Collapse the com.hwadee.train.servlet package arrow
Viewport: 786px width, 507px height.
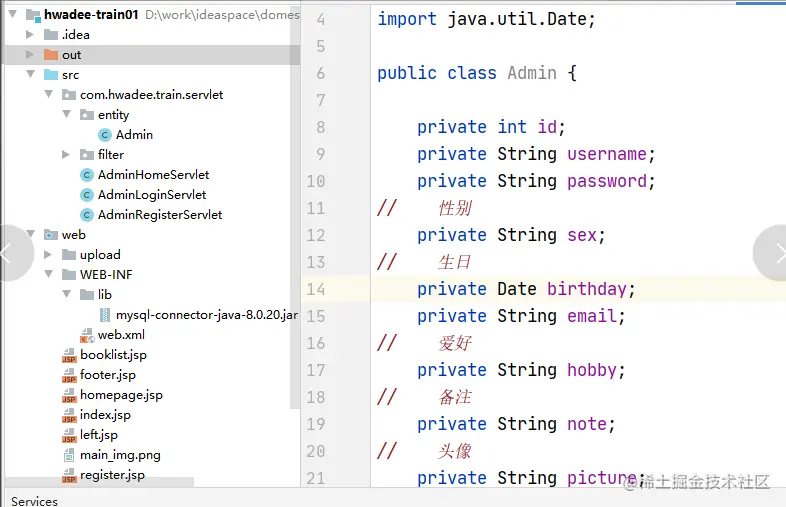(49, 94)
